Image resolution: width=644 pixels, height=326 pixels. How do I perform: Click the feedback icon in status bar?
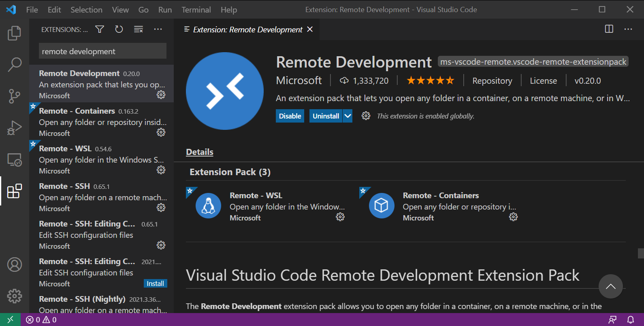point(612,320)
